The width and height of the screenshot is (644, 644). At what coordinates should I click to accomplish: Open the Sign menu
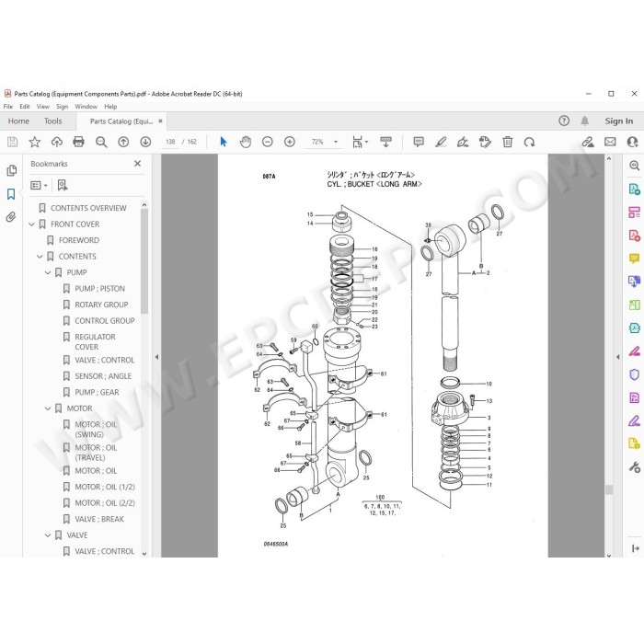(62, 107)
